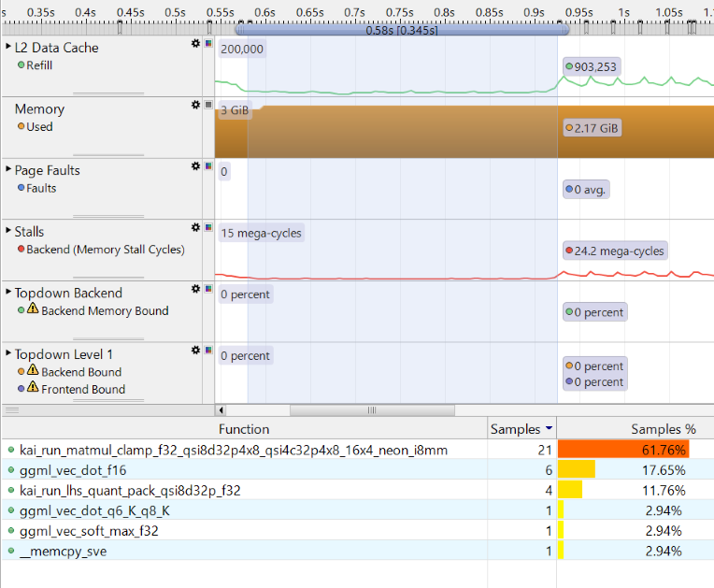
Task: Toggle the Memory Used series orange dot
Action: coord(21,127)
